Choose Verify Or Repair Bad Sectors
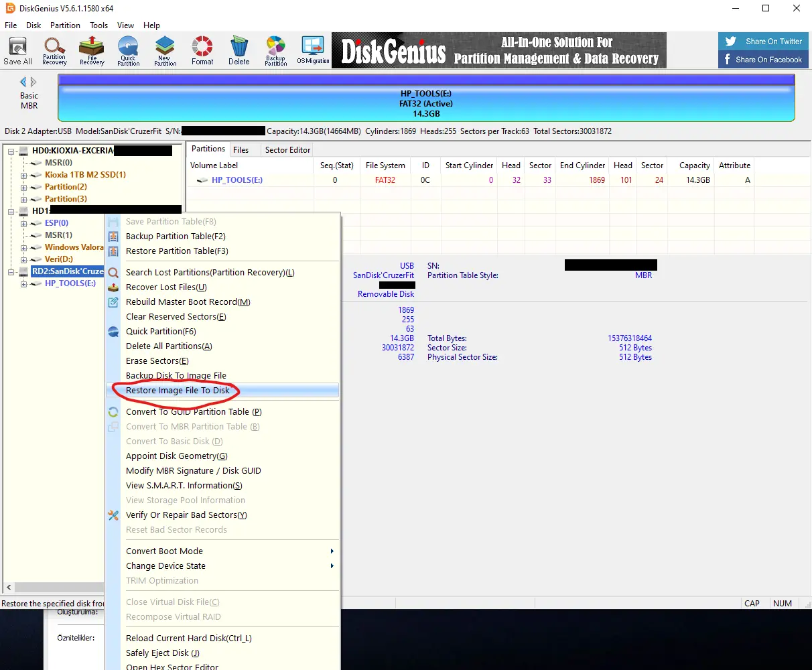Viewport: 812px width, 670px height. tap(222, 515)
